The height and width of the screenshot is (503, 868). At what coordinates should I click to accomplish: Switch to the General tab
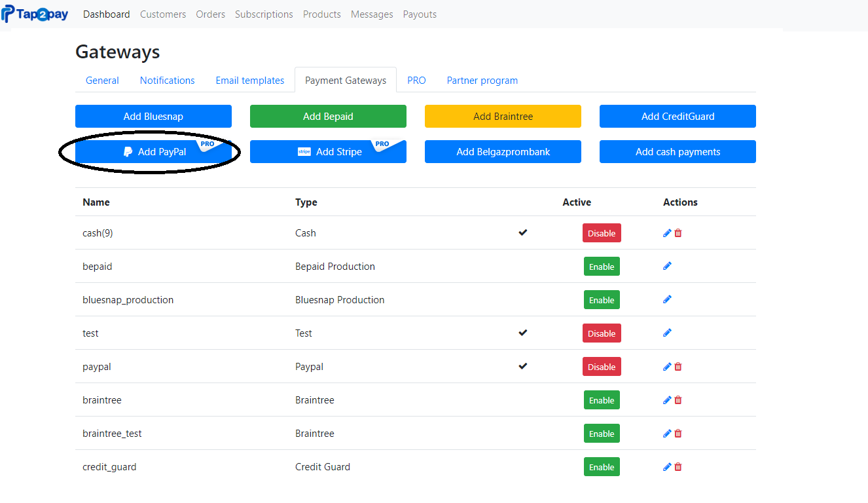102,80
